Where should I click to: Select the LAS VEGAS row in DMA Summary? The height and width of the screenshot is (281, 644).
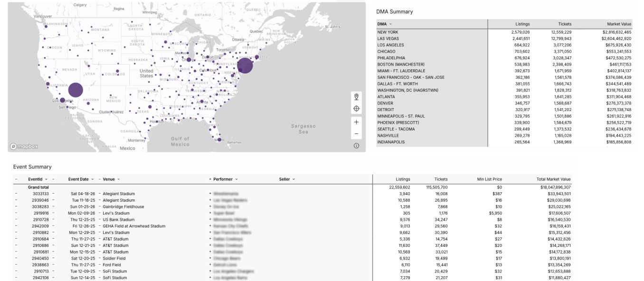(388, 38)
